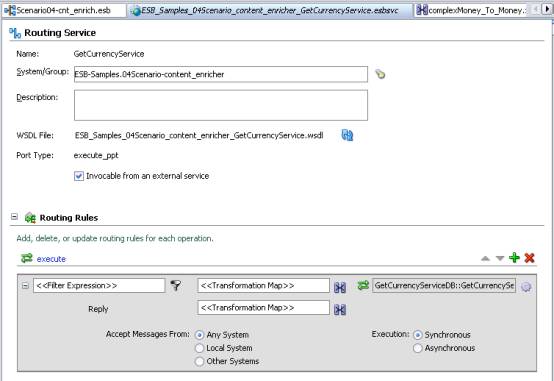Screen dimensions: 554x381
Task: Click the Routing Rules section icon
Action: [x=30, y=218]
